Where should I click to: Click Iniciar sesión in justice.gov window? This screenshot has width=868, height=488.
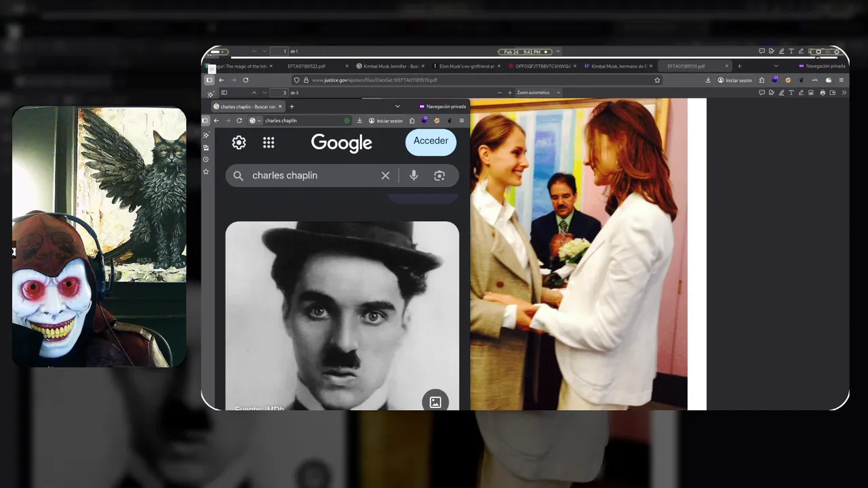736,80
